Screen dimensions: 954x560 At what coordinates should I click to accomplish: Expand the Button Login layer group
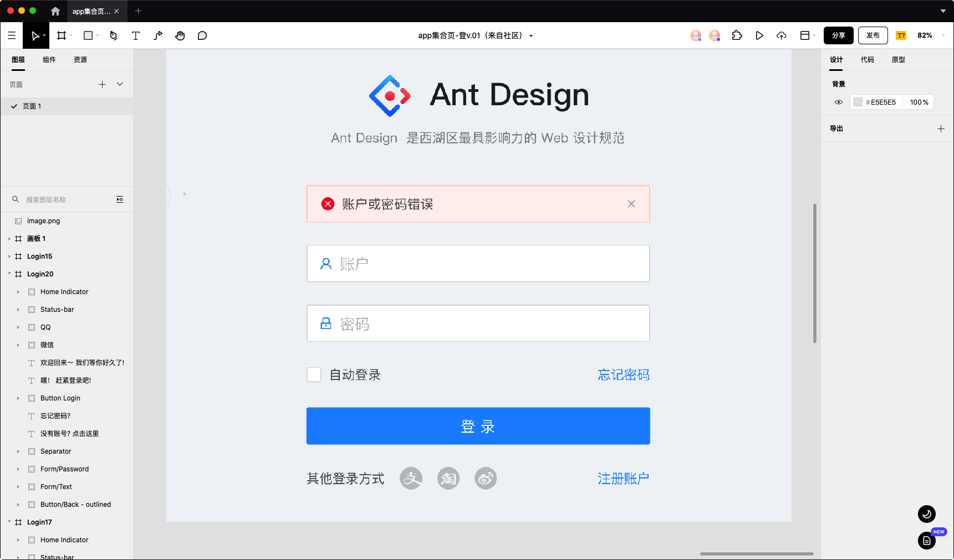pos(18,398)
